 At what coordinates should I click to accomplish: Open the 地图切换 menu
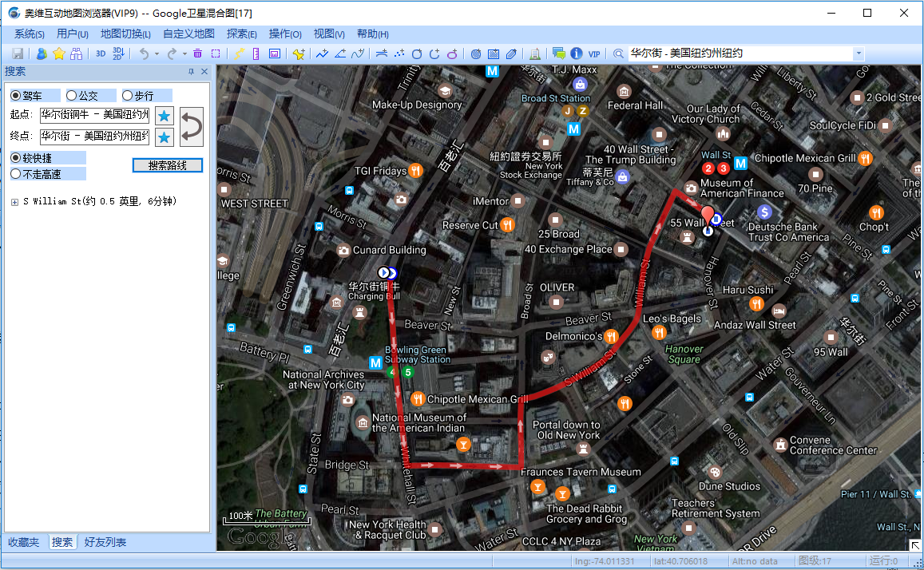(125, 34)
